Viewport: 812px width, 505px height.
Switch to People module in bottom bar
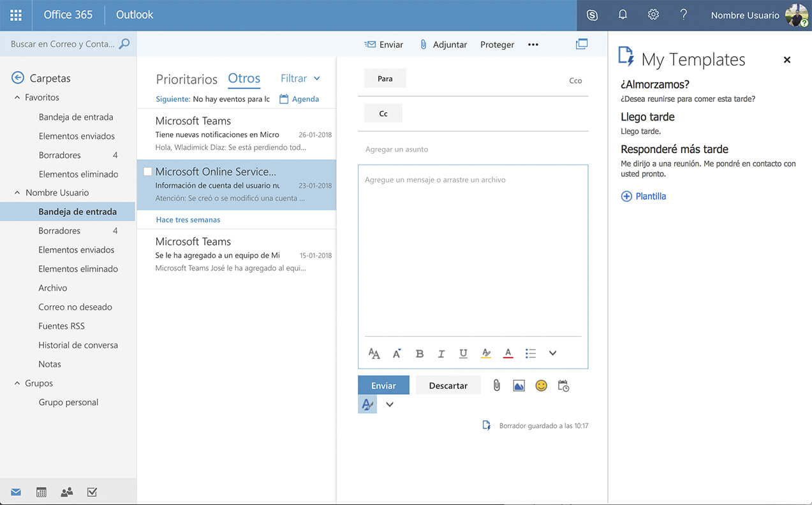(66, 492)
